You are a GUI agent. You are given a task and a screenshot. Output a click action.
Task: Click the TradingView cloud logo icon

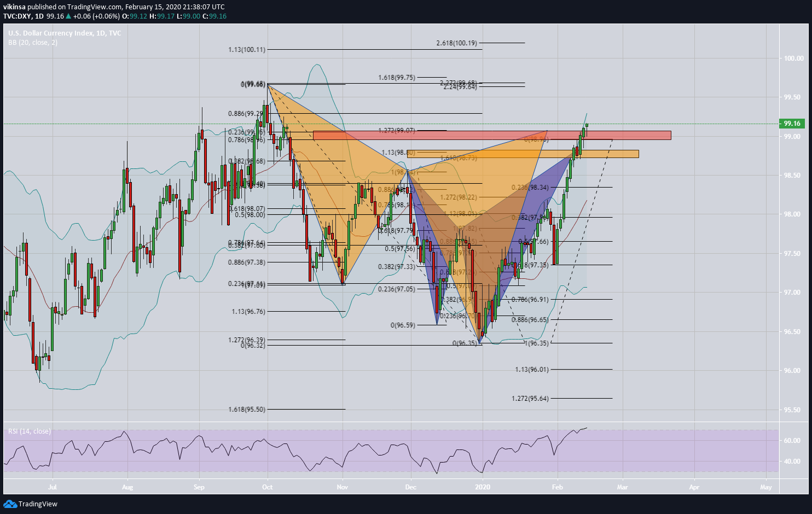point(10,504)
